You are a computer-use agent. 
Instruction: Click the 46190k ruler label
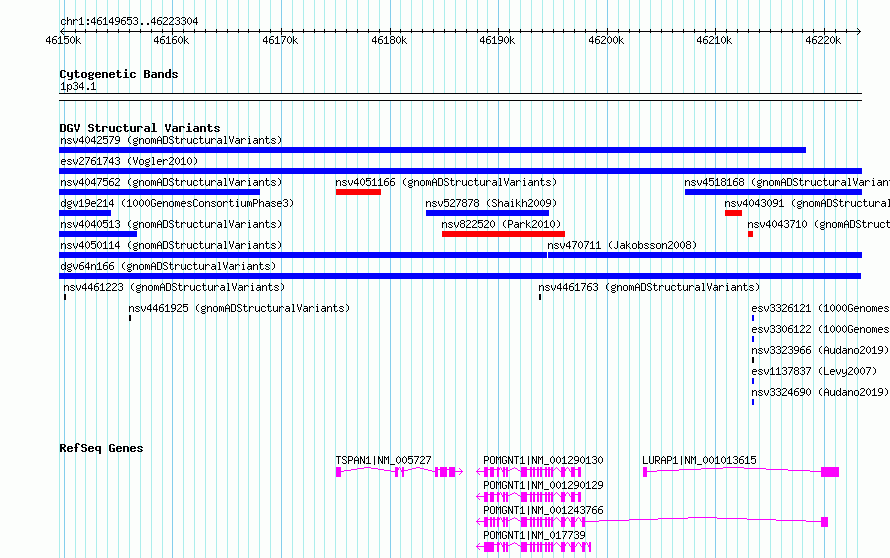497,40
